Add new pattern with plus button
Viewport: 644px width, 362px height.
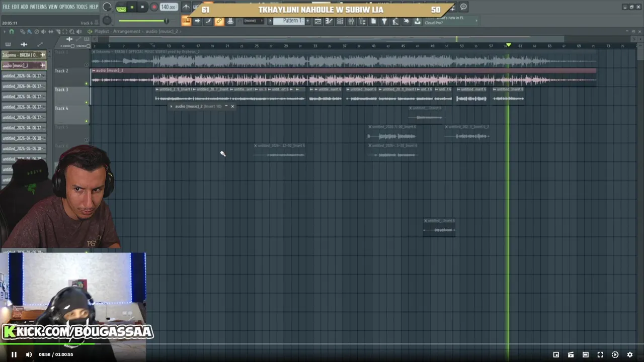pos(307,21)
